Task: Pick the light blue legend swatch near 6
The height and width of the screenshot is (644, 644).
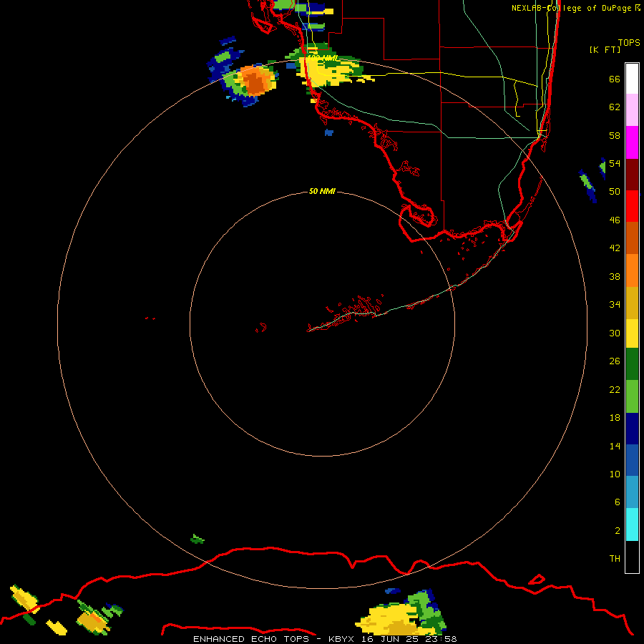Action: [x=632, y=492]
